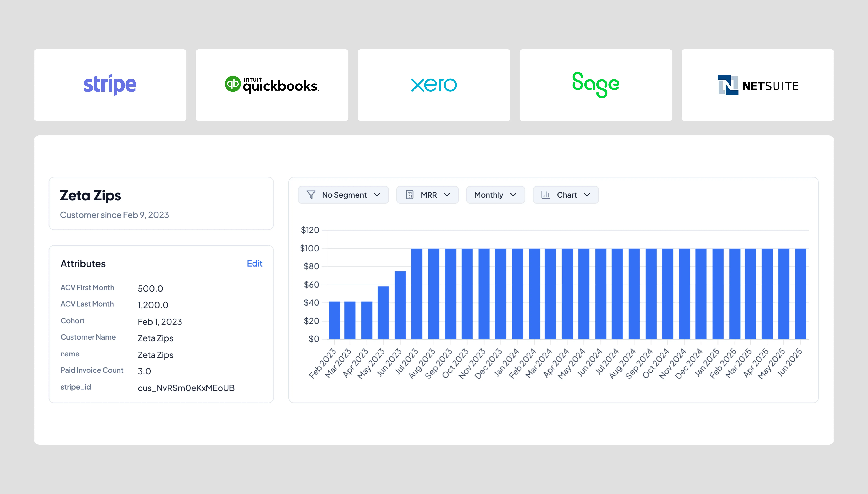868x494 pixels.
Task: Select the QuickBooks integration logo
Action: point(272,85)
